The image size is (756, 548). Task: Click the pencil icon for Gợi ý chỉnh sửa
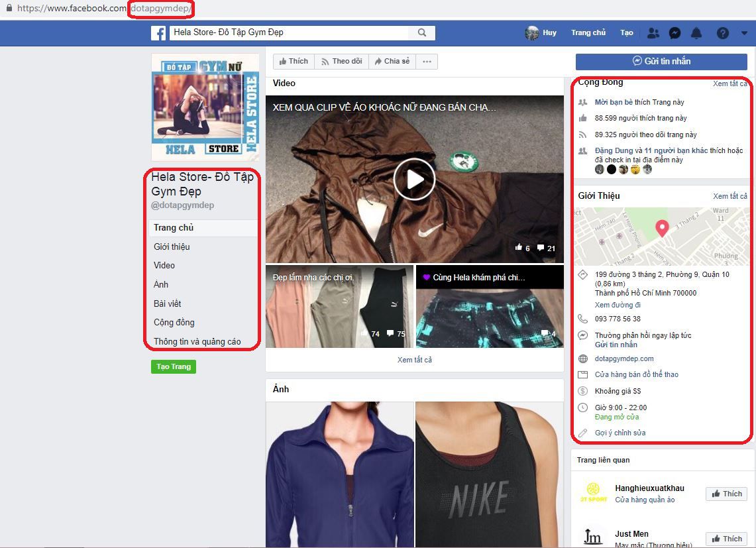pyautogui.click(x=583, y=433)
